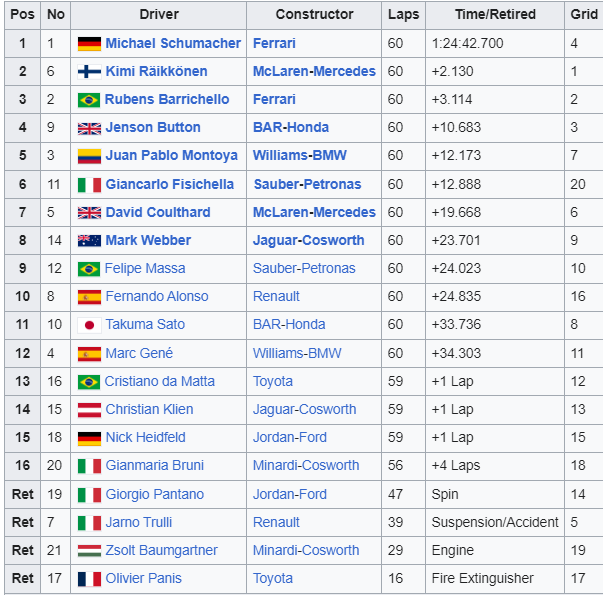Open Christian Klien driver page

point(149,410)
